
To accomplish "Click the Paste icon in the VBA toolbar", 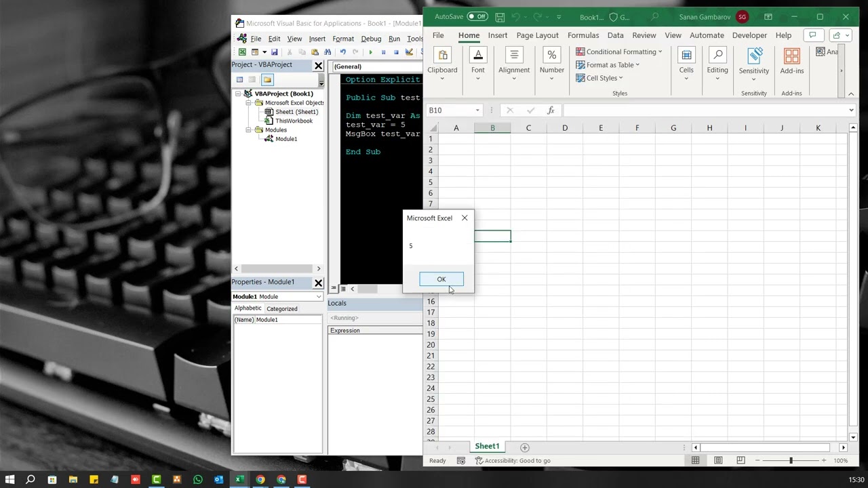I will (315, 52).
